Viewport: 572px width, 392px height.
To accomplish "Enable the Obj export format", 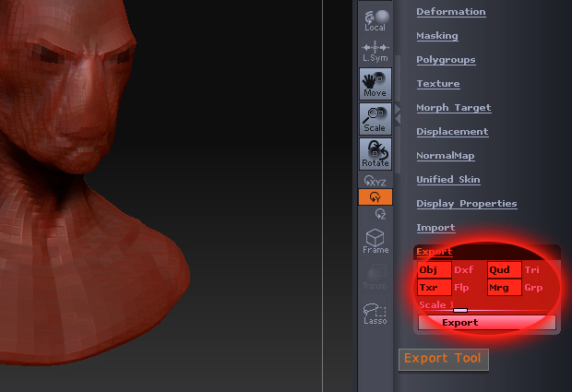I will [434, 270].
